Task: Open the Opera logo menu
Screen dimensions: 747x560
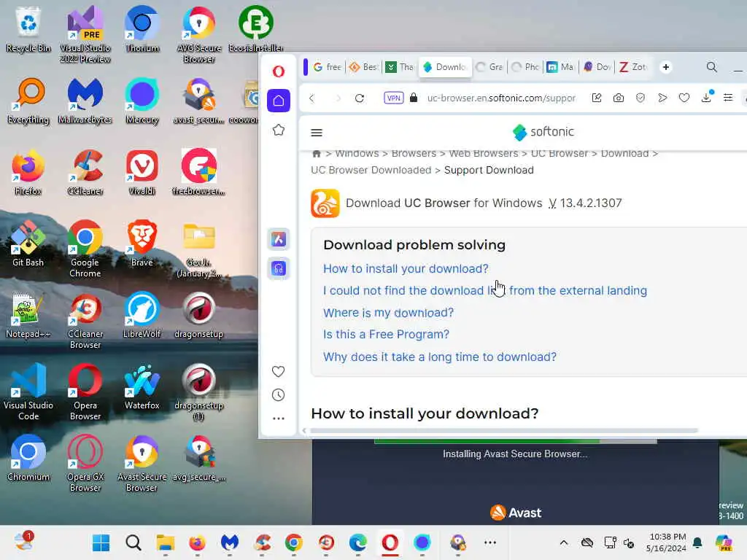Action: click(279, 71)
